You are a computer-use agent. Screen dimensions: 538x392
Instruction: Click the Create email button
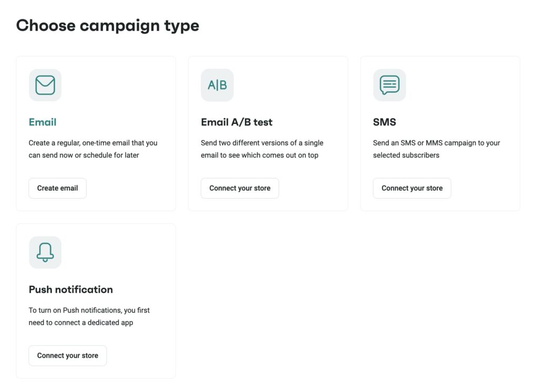coord(57,188)
